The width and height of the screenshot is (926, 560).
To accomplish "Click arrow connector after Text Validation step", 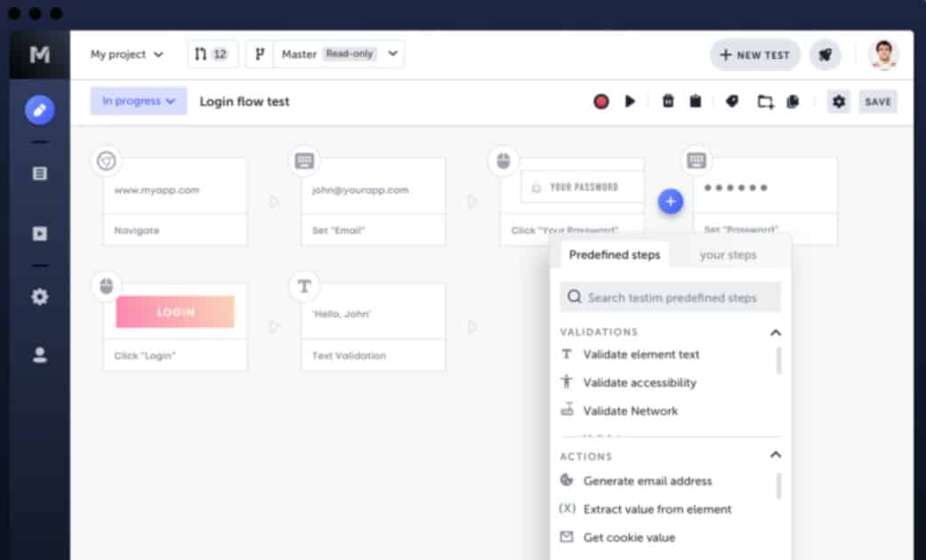I will (471, 326).
